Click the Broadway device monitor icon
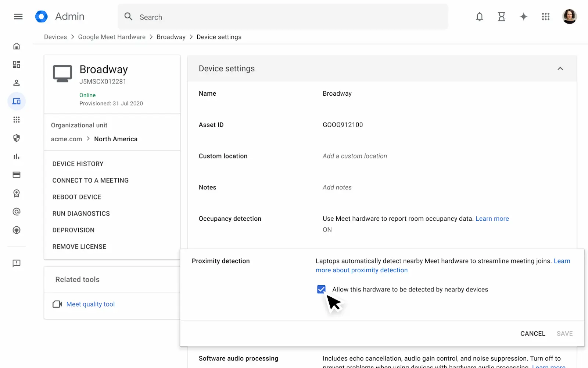This screenshot has width=588, height=368. (x=62, y=74)
